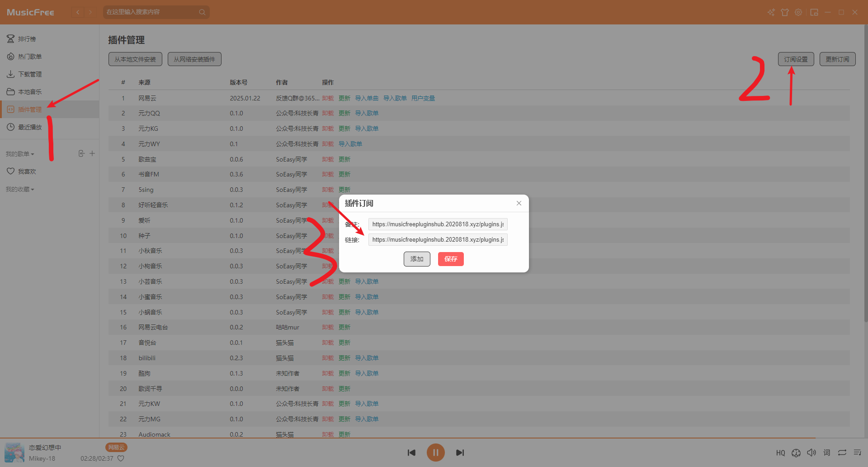This screenshot has width=868, height=467.
Task: Click 更新订阅 button
Action: 837,59
